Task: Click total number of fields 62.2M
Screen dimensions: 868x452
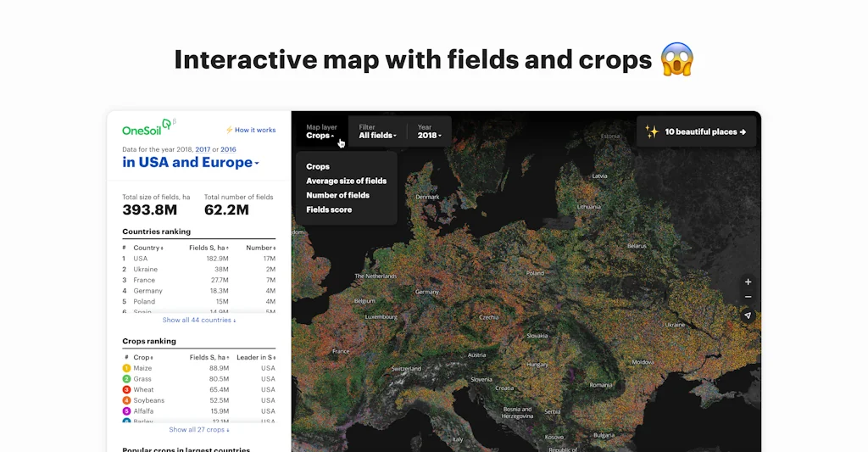Action: 226,210
